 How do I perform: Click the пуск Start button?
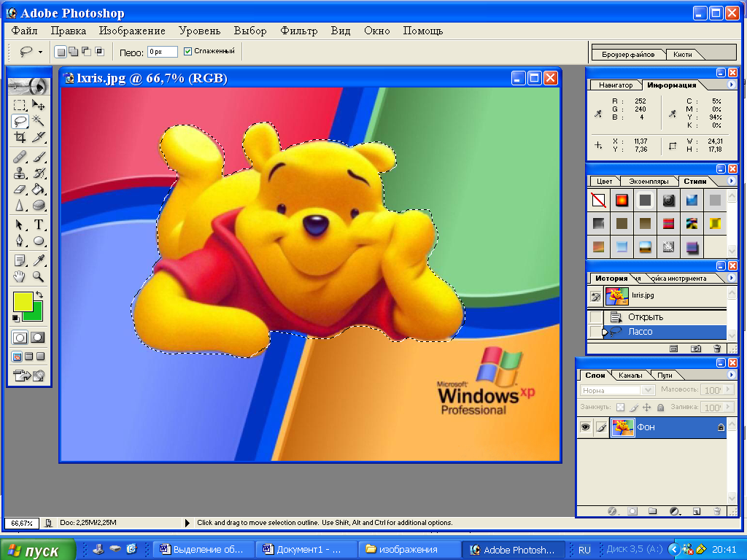(x=38, y=550)
